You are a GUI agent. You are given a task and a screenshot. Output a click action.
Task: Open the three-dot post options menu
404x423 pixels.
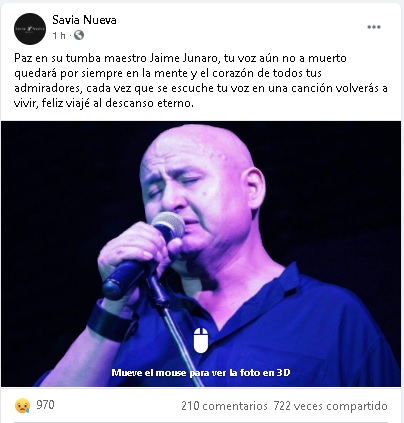[374, 27]
